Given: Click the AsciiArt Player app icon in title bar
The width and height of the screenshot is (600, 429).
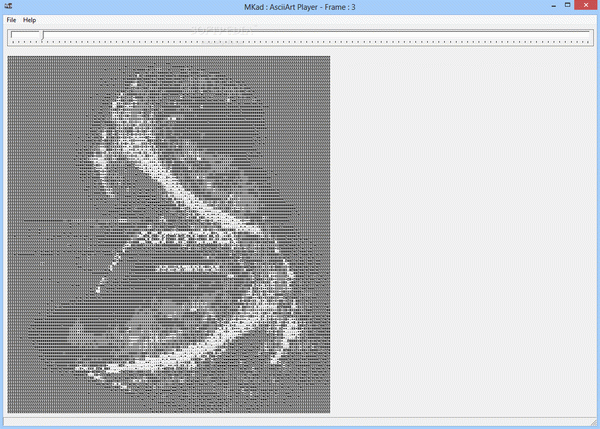Looking at the screenshot, I should [x=8, y=6].
